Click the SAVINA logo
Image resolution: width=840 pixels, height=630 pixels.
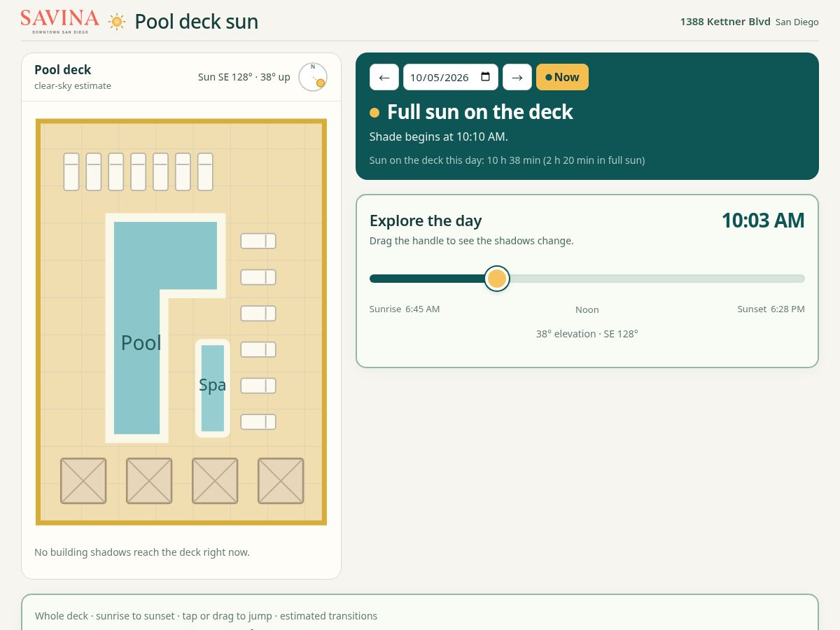60,21
